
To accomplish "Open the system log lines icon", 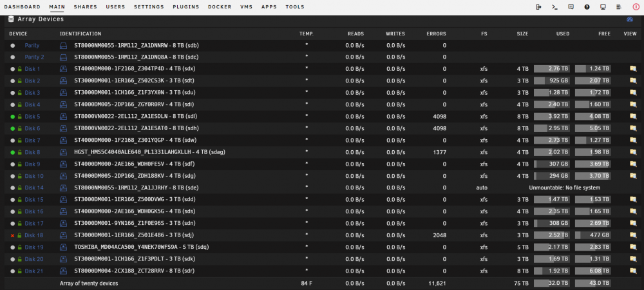I will [619, 7].
